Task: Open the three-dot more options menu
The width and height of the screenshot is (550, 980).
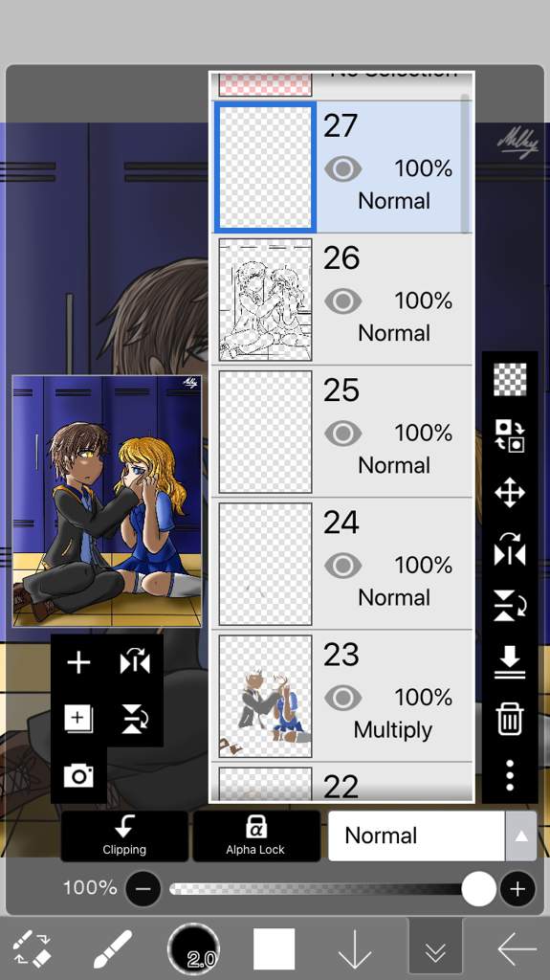Action: (x=510, y=775)
